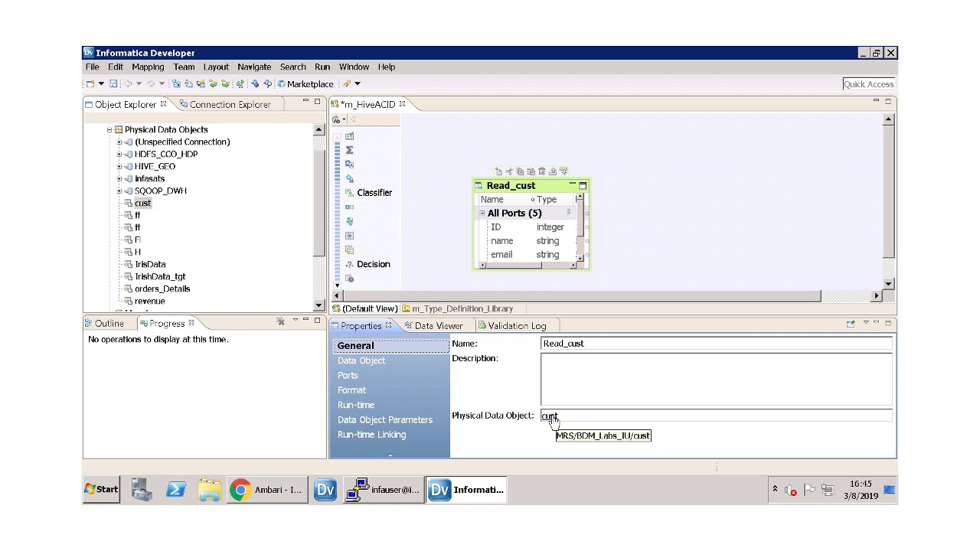
Task: Switch to the Validation Log tab
Action: click(x=512, y=326)
